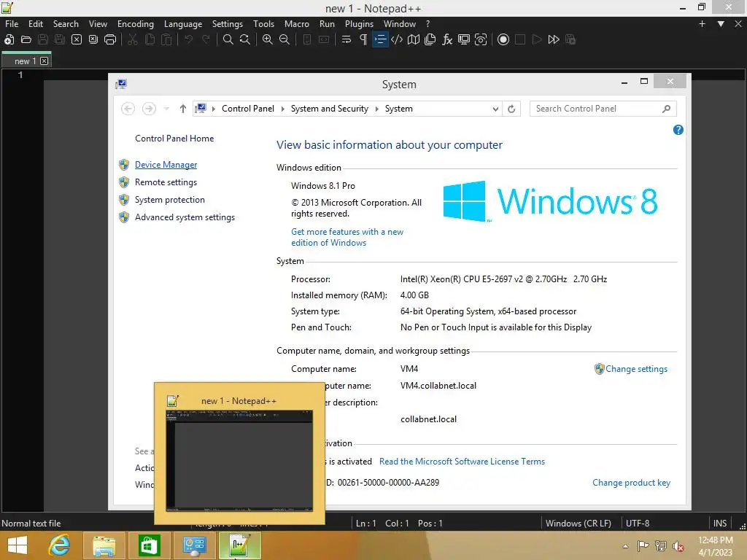The width and height of the screenshot is (747, 560).
Task: Click the muted volume tray icon
Action: tap(678, 546)
